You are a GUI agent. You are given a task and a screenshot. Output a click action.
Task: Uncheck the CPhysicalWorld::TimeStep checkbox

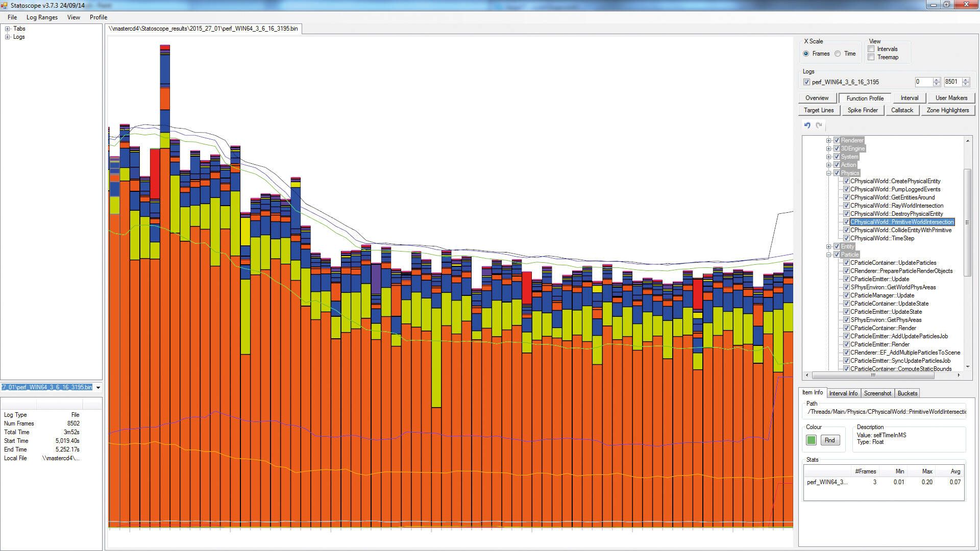846,238
